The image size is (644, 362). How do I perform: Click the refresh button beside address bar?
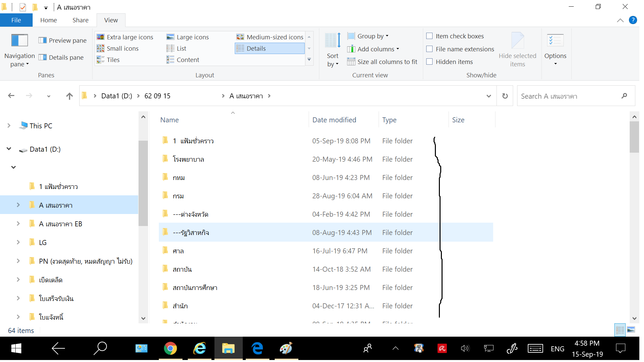pos(505,96)
